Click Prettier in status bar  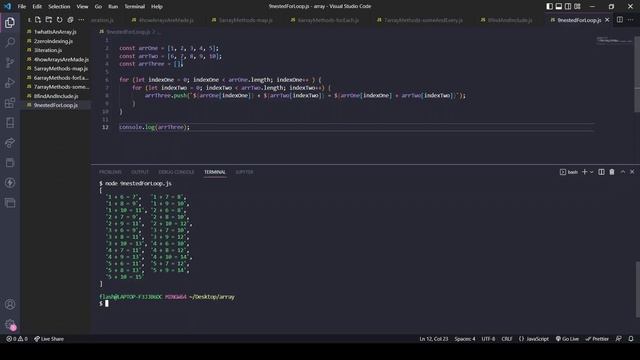(x=597, y=339)
